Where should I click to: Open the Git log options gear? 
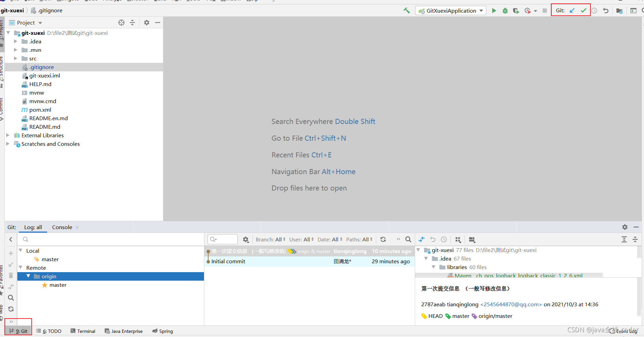(x=246, y=239)
